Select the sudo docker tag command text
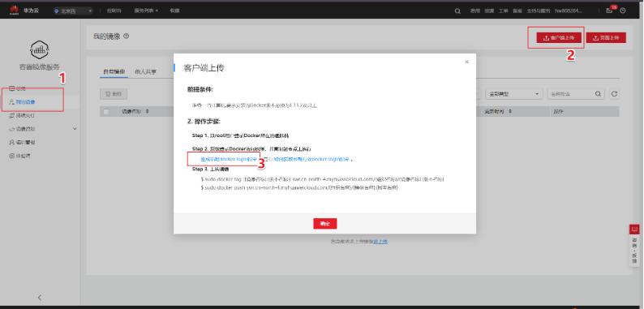This screenshot has height=309, width=644. point(322,179)
